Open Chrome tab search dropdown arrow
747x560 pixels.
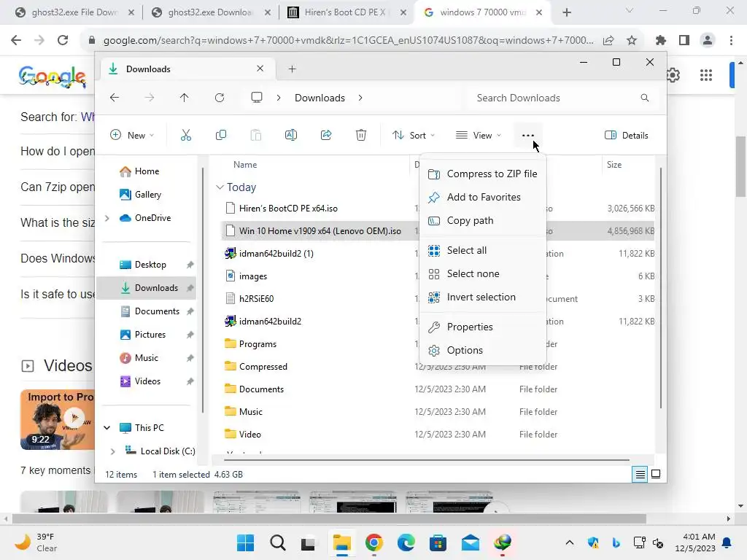click(x=629, y=10)
